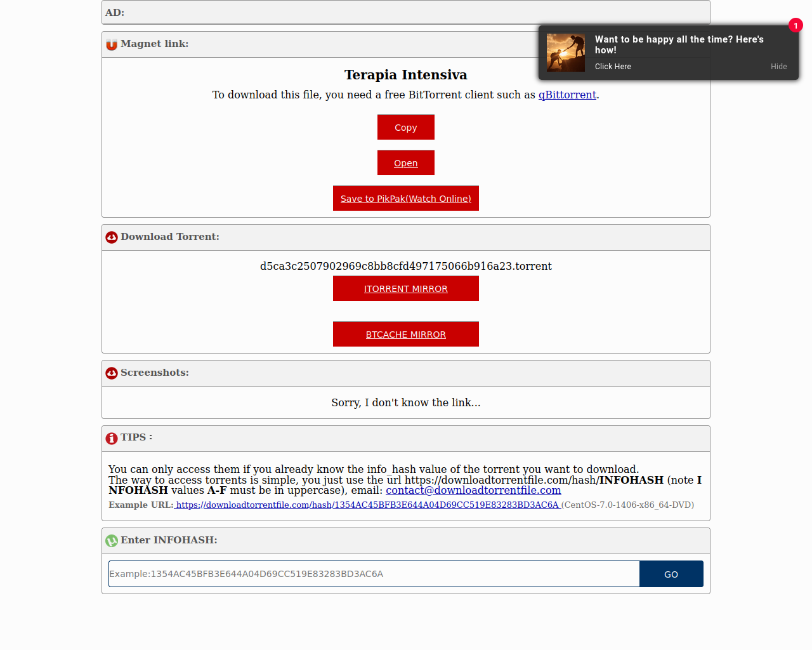The height and width of the screenshot is (650, 812).
Task: Copy the magnet link
Action: point(406,127)
